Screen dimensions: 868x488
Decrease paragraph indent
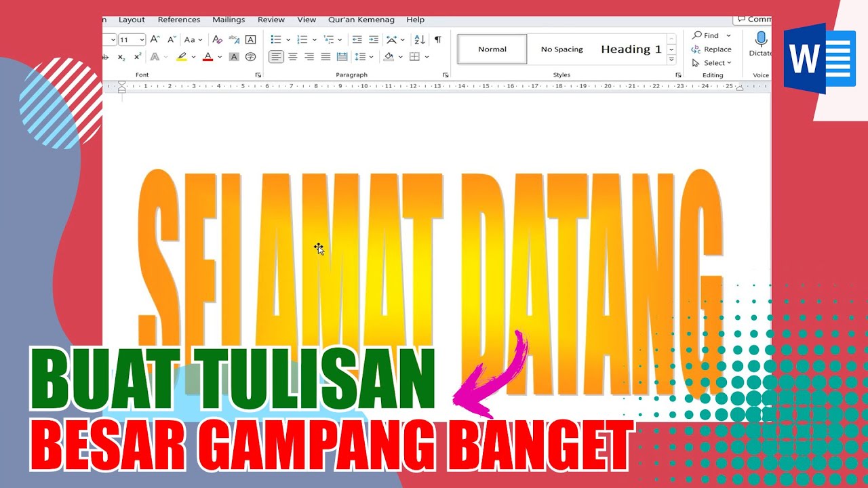pos(357,39)
